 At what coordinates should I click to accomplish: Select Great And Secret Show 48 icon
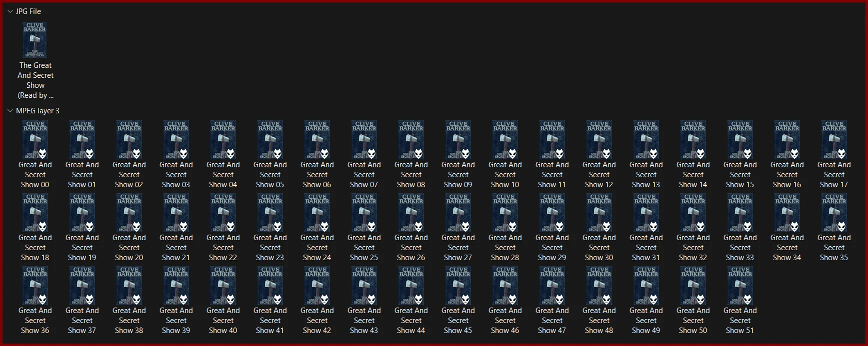(599, 286)
